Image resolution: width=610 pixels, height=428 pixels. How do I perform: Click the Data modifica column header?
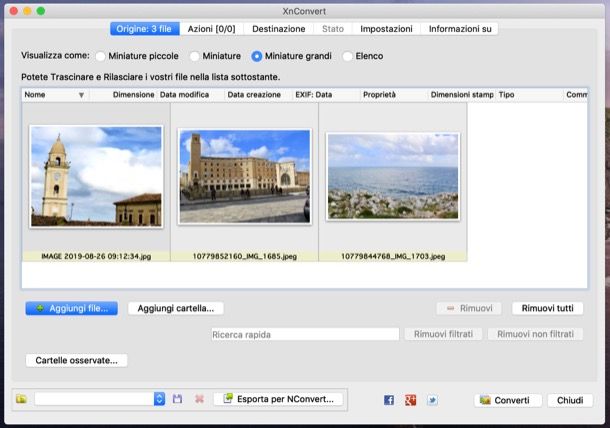coord(190,95)
